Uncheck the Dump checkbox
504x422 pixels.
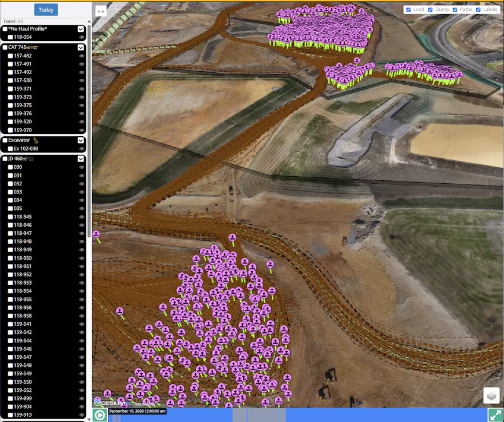pos(430,10)
